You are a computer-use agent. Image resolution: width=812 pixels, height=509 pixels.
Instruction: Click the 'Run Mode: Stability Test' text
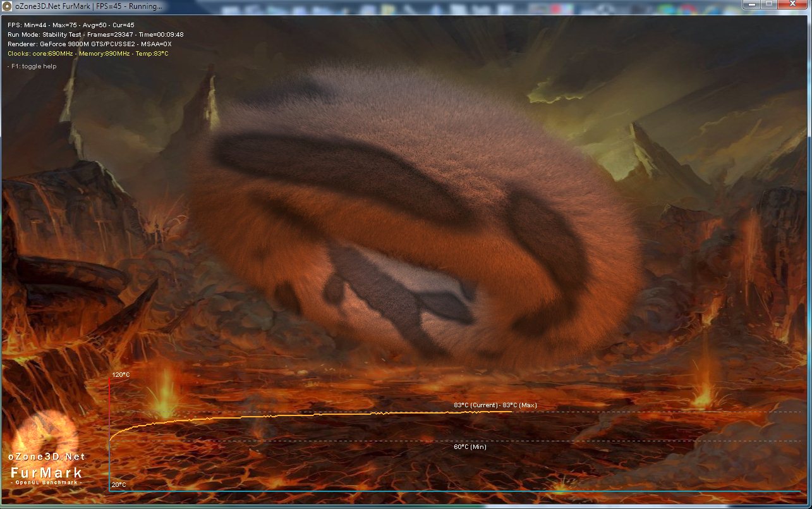click(44, 34)
